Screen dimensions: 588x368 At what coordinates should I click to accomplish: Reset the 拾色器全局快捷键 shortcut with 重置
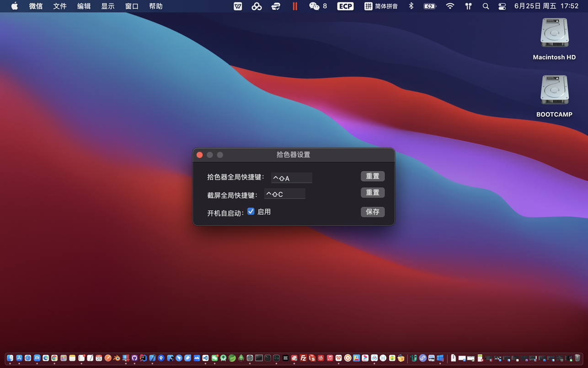coord(373,176)
